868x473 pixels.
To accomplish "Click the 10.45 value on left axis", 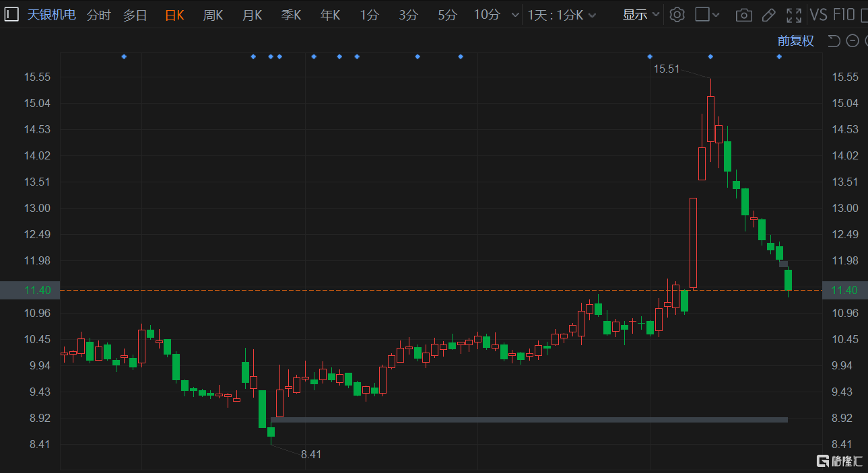I will pos(37,339).
